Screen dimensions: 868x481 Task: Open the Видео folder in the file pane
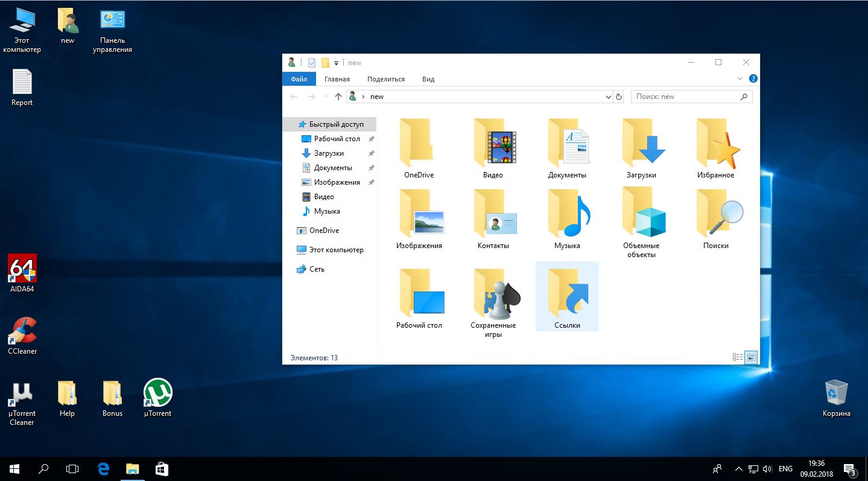[493, 148]
